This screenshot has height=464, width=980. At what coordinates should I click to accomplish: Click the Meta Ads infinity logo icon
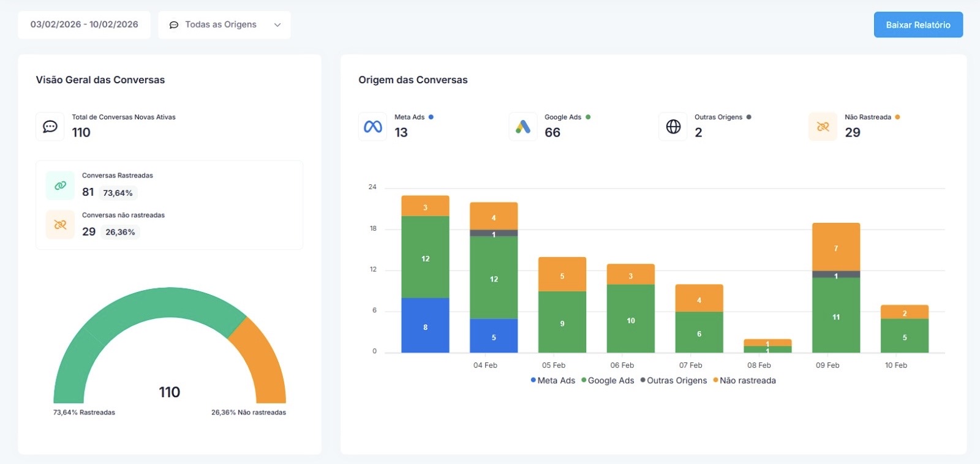(373, 127)
